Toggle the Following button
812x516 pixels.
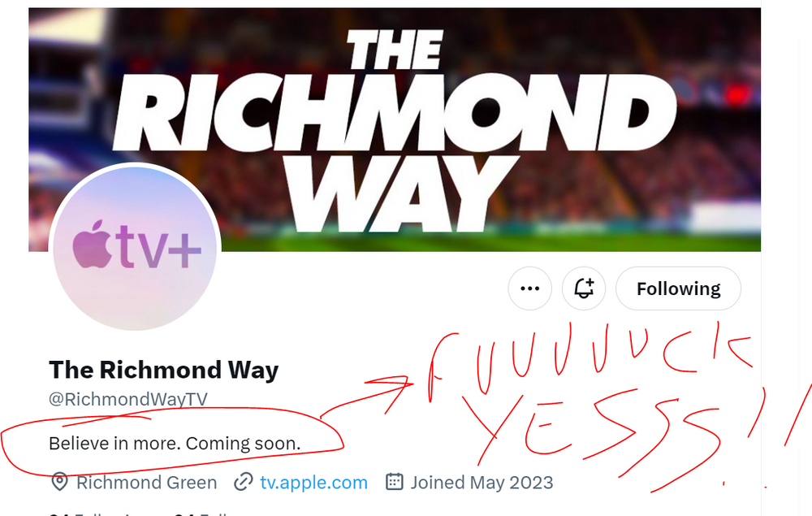click(678, 288)
